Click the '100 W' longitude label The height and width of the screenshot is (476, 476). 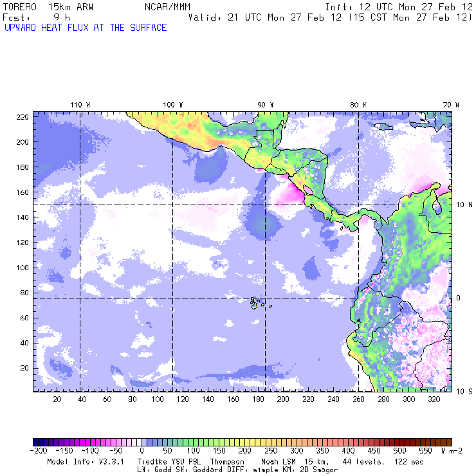(x=173, y=105)
